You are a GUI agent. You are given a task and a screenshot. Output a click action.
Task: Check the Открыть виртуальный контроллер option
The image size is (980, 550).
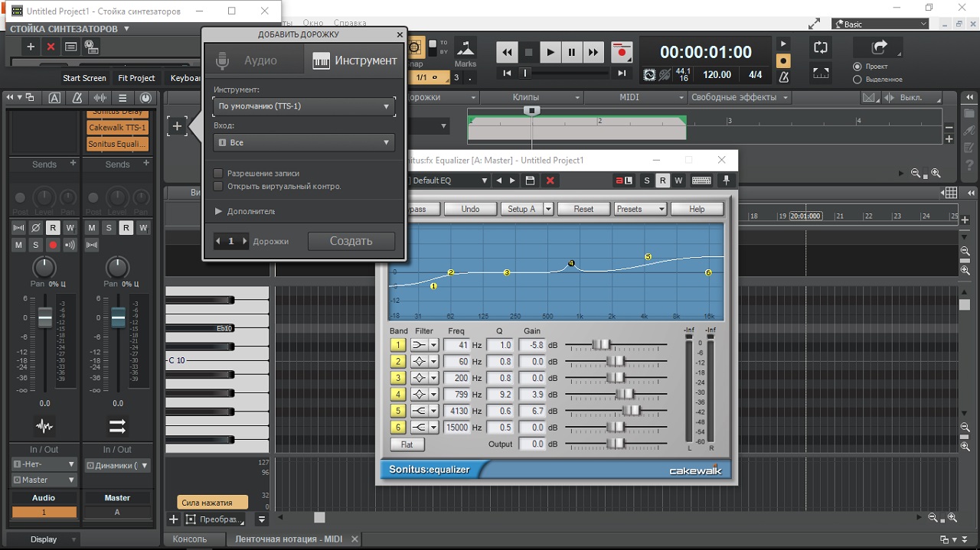pyautogui.click(x=218, y=186)
